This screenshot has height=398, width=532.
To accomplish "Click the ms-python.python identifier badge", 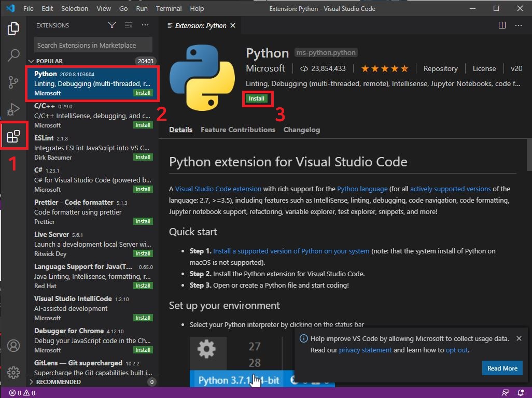I will (x=326, y=52).
